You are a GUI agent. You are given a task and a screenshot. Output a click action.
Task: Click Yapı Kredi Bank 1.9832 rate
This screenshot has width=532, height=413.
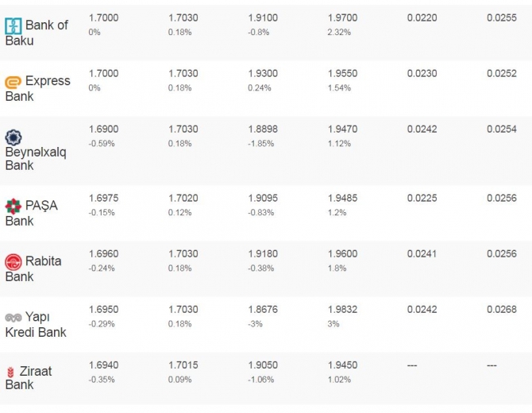tap(342, 310)
